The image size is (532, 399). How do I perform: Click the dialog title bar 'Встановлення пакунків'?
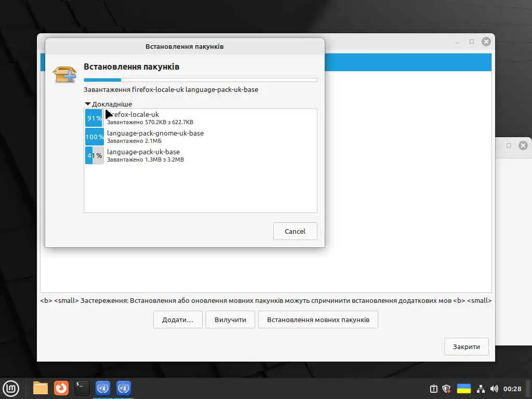click(184, 46)
